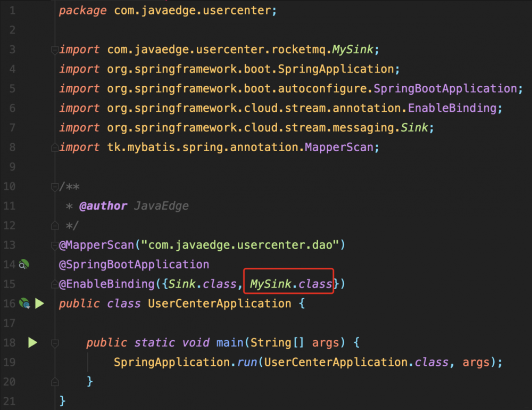This screenshot has width=532, height=410.
Task: Click the static keyword on line 18
Action: tap(154, 343)
